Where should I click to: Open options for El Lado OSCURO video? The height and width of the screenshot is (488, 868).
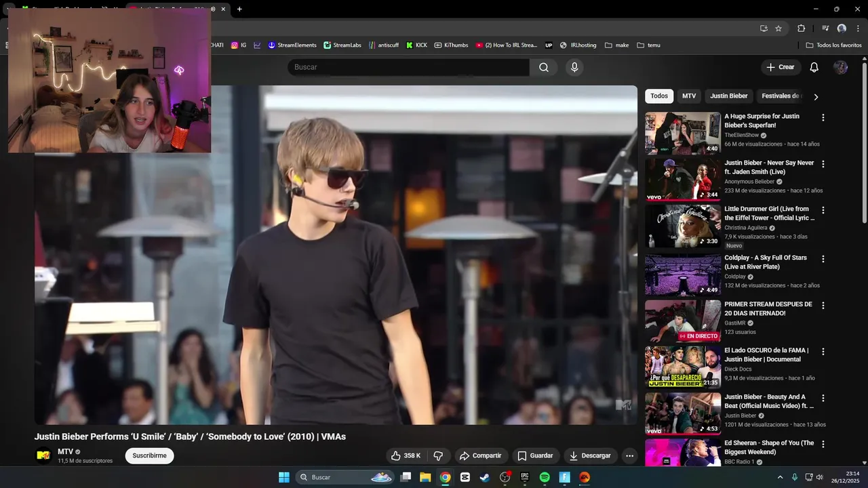click(823, 352)
